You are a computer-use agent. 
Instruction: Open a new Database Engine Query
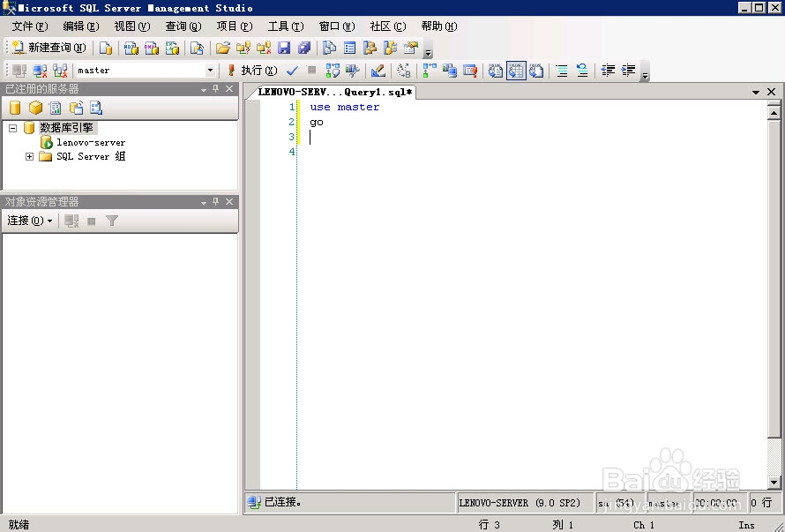106,48
